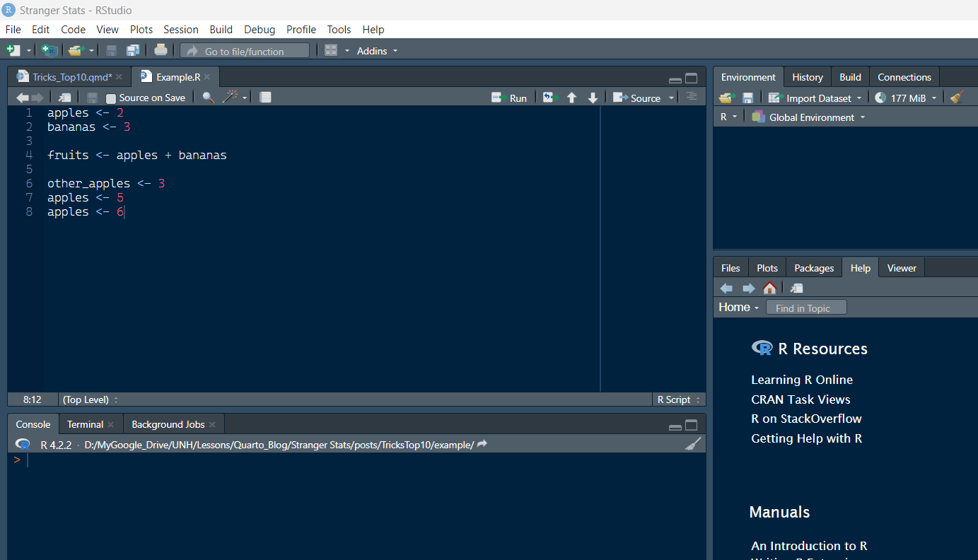Open the 177 MiB memory usage dropdown

[906, 98]
